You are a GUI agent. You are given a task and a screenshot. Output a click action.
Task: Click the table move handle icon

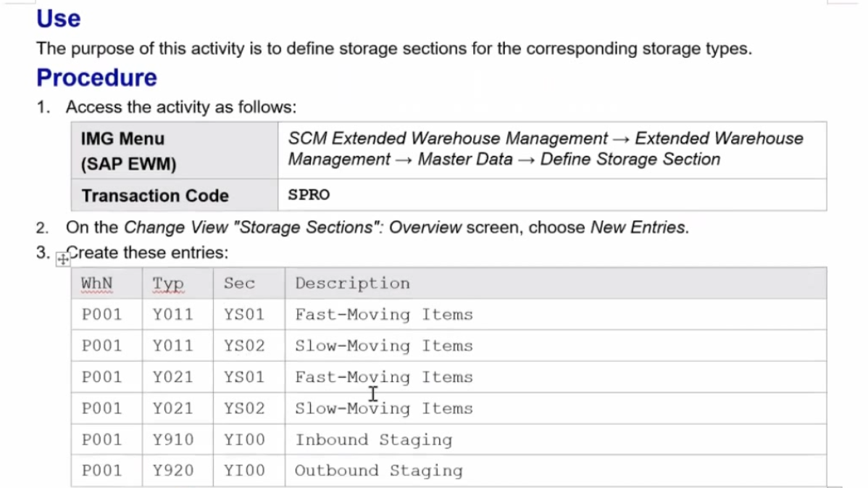coord(62,260)
